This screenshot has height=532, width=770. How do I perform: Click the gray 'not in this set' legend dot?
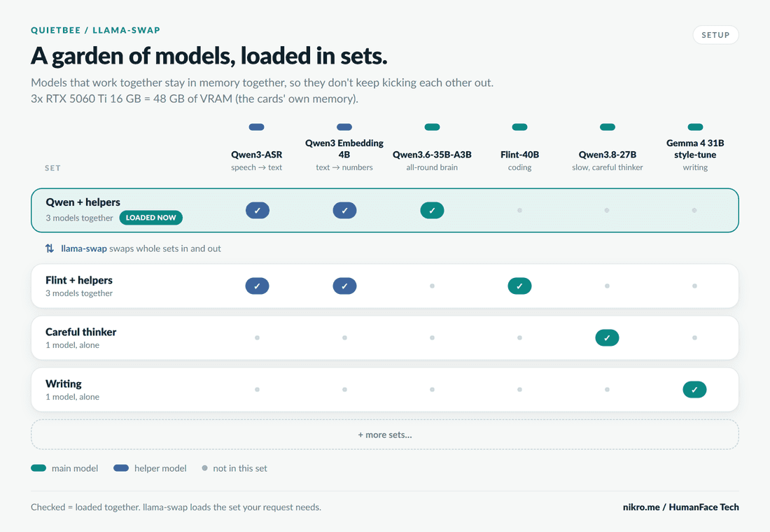[205, 468]
